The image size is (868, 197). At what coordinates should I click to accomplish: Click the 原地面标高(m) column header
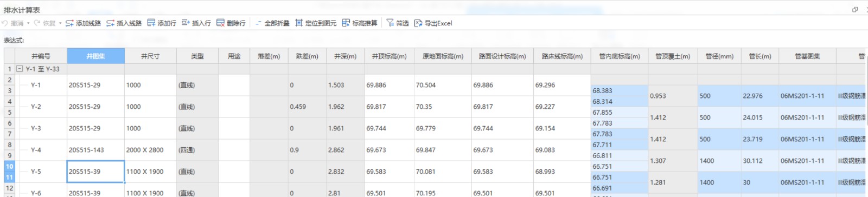pyautogui.click(x=443, y=56)
